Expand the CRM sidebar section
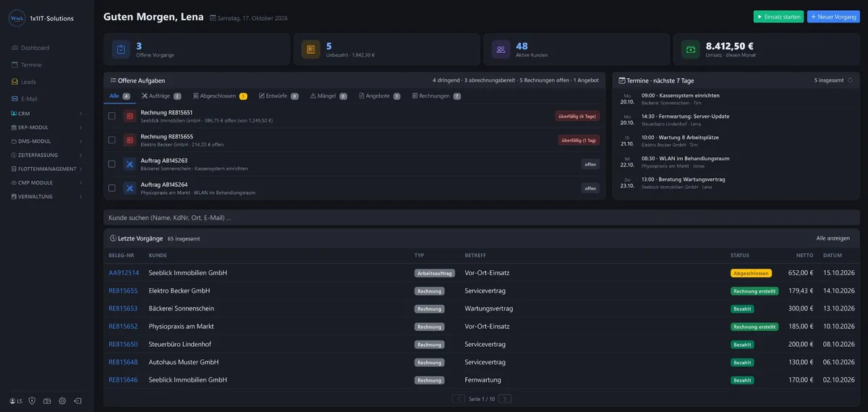The image size is (868, 412). point(46,114)
